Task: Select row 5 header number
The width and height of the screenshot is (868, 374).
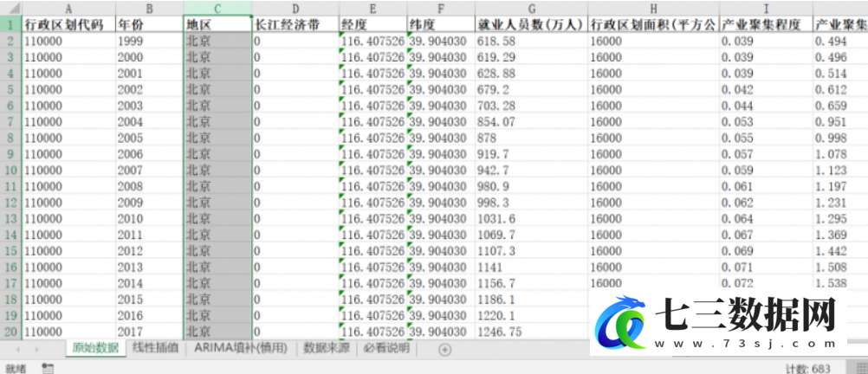Action: pyautogui.click(x=10, y=89)
